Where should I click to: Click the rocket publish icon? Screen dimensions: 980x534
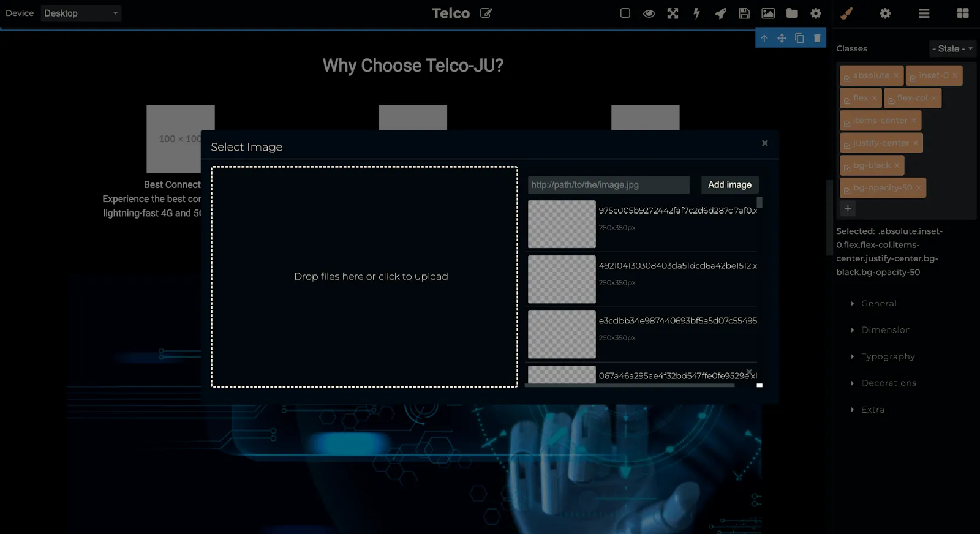tap(720, 13)
